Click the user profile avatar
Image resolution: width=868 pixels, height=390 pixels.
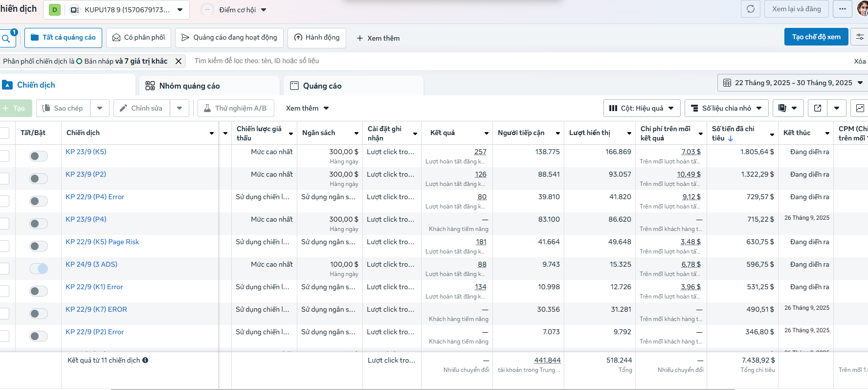tap(863, 9)
